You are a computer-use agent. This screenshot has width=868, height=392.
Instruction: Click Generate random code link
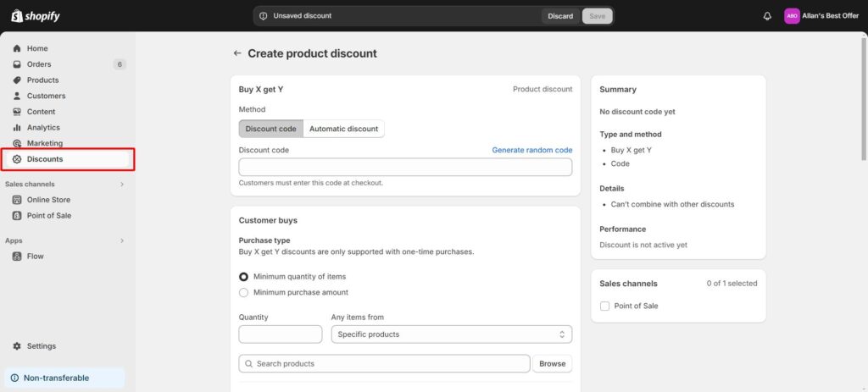531,150
